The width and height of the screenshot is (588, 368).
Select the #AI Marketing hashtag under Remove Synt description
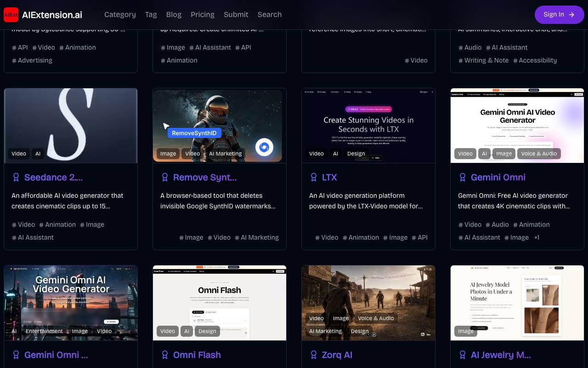click(257, 237)
